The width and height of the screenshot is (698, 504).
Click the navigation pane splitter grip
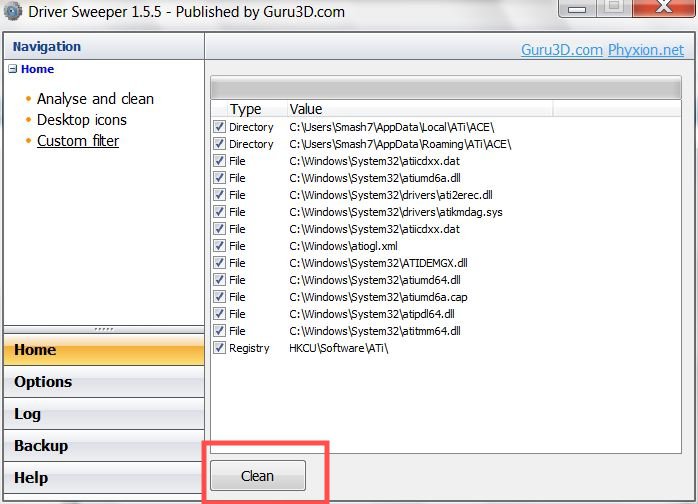(104, 329)
